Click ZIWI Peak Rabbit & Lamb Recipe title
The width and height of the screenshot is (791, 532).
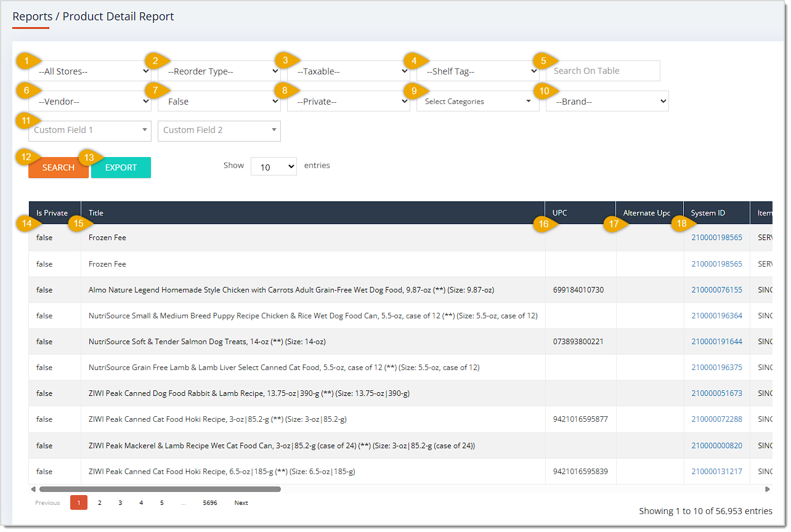pyautogui.click(x=249, y=393)
